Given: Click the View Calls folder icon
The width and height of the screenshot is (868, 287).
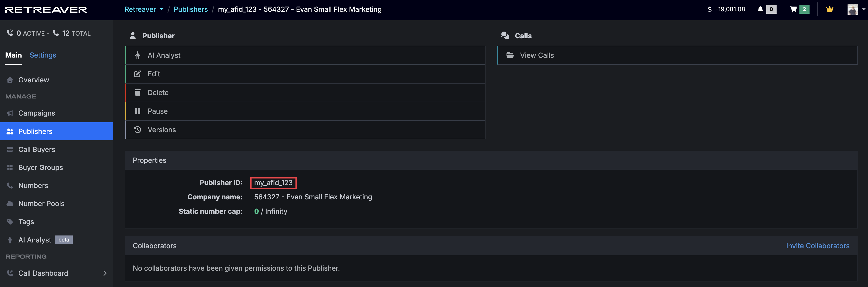Looking at the screenshot, I should (510, 55).
